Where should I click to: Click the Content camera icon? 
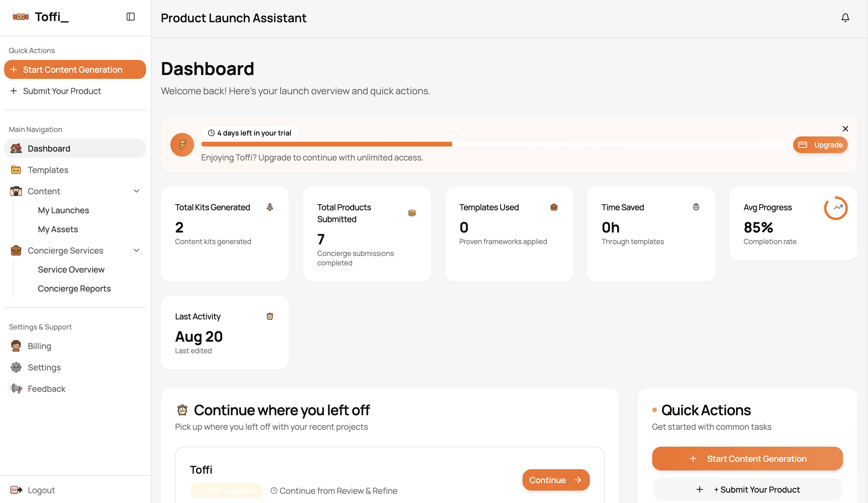click(x=16, y=191)
